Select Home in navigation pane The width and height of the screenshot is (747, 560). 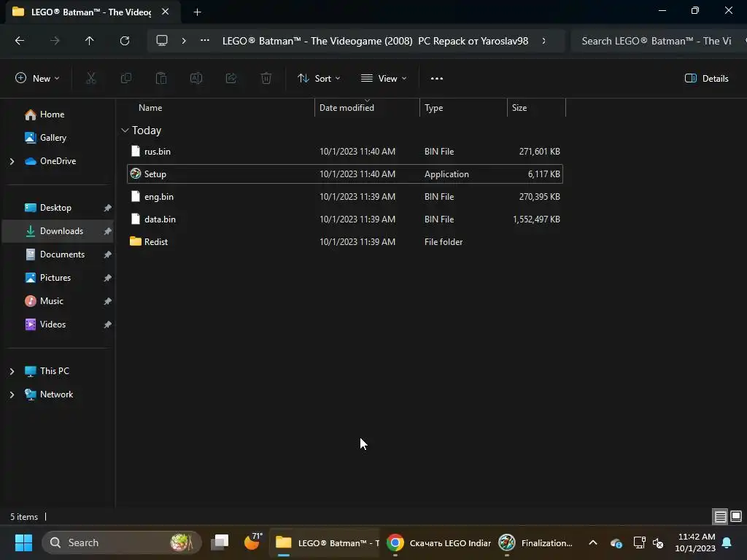tap(52, 114)
